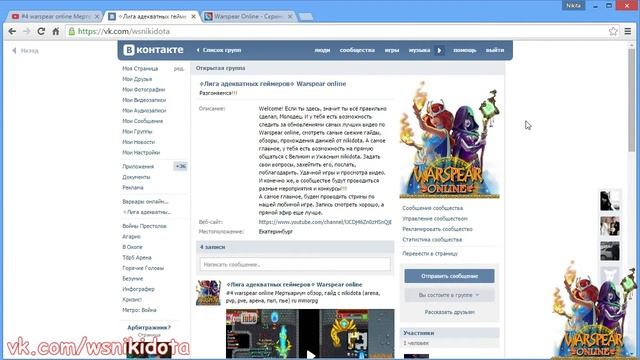Switch to the third Warspear Online tab
The height and width of the screenshot is (360, 640).
[x=249, y=16]
